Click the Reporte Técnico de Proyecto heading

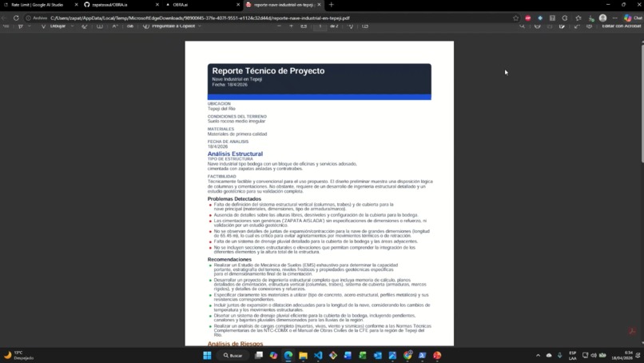pos(268,70)
